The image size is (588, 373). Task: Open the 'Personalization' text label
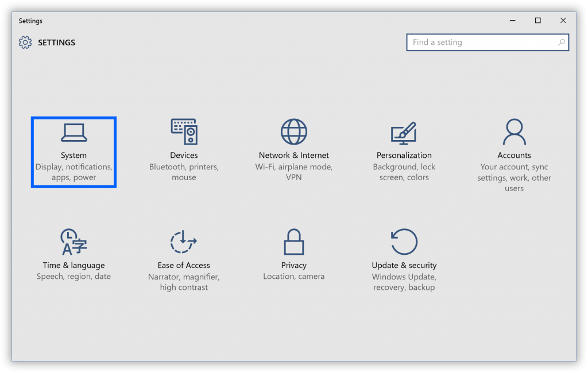tap(404, 156)
